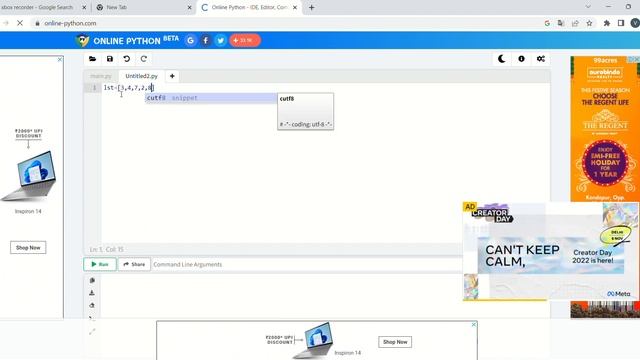Open the translate page icon
640x360 pixels.
click(x=561, y=23)
